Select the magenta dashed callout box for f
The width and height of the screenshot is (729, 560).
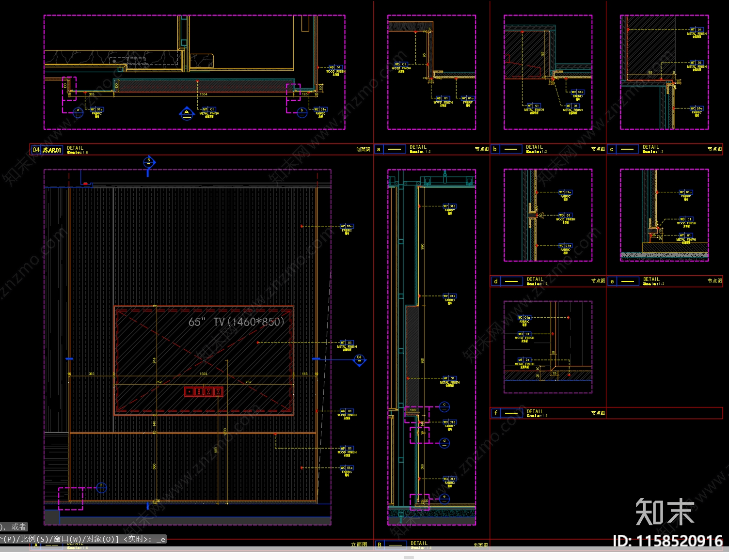click(x=71, y=498)
